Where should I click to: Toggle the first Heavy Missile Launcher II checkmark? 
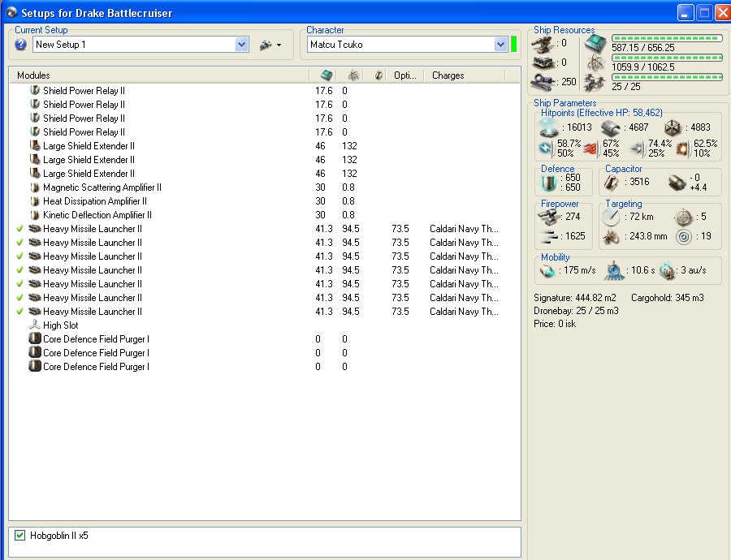point(19,229)
